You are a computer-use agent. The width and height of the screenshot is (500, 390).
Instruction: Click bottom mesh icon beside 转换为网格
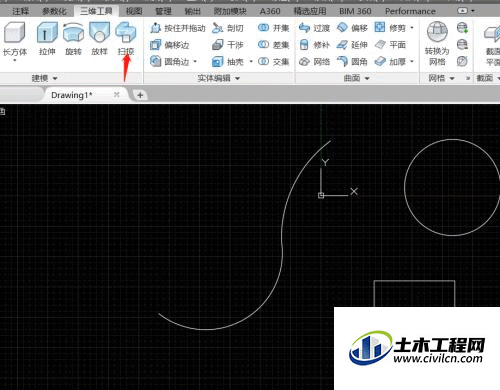[462, 61]
